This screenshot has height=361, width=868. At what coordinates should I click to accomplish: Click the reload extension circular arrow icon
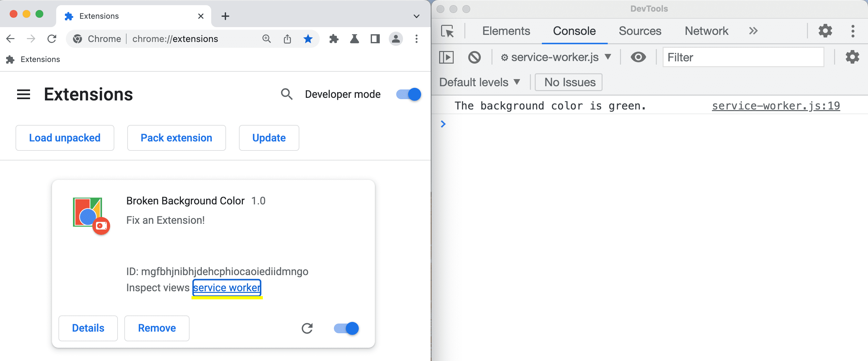308,328
